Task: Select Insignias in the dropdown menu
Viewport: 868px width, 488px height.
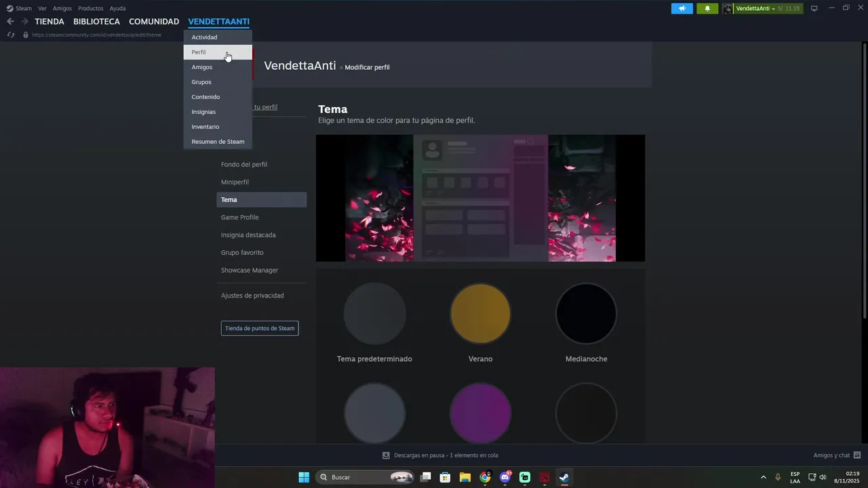Action: point(218,112)
